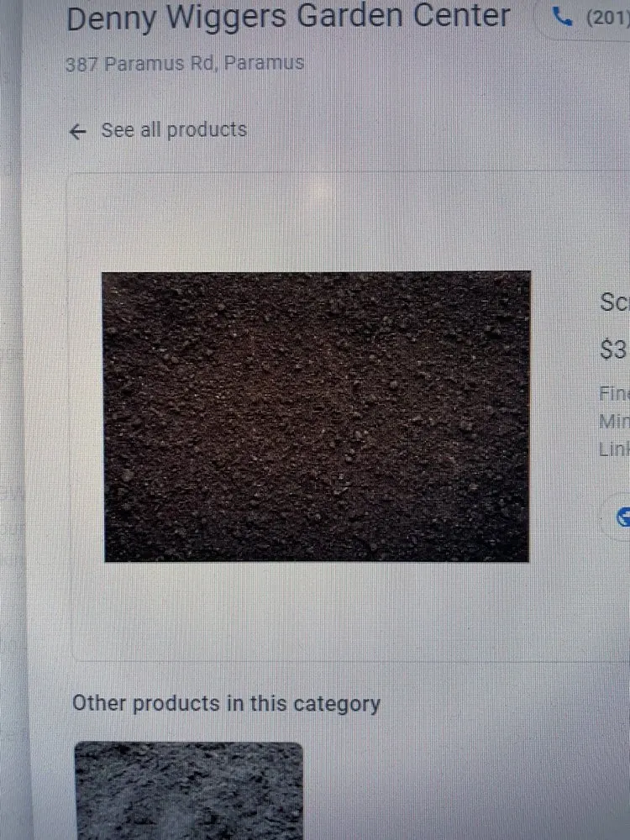Viewport: 630px width, 840px height.
Task: Click the description line starting with Link
Action: point(614,449)
